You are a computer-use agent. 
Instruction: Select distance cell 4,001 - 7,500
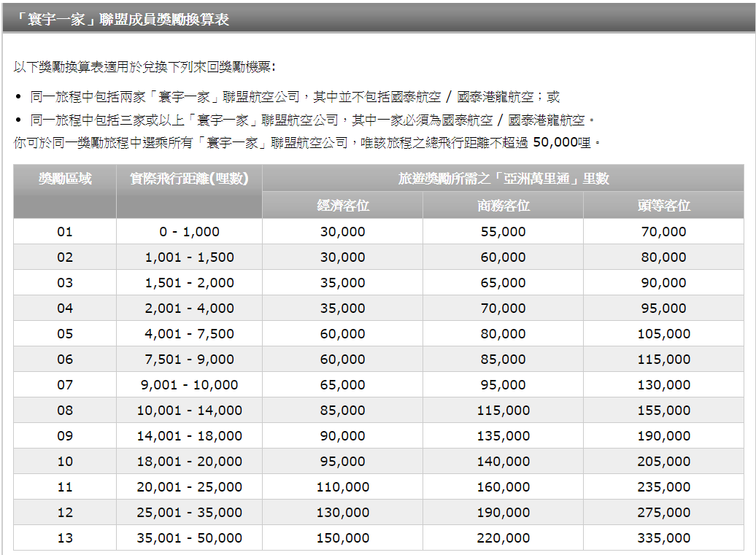(190, 334)
